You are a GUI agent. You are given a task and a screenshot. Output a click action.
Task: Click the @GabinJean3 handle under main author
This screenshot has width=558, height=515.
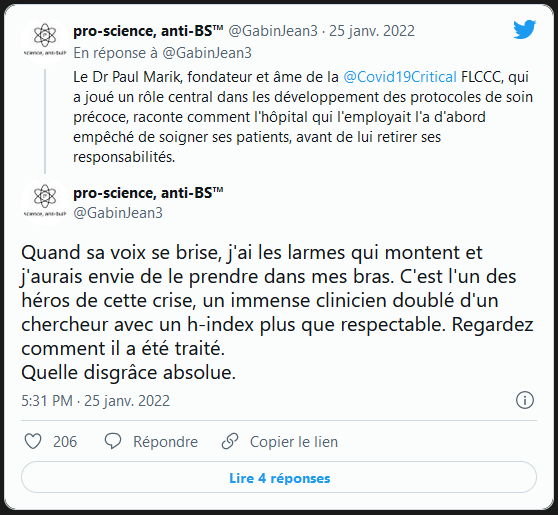click(118, 213)
